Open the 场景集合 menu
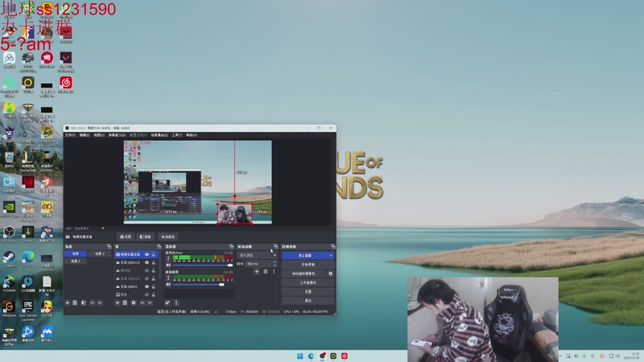This screenshot has height=362, width=644. [159, 135]
